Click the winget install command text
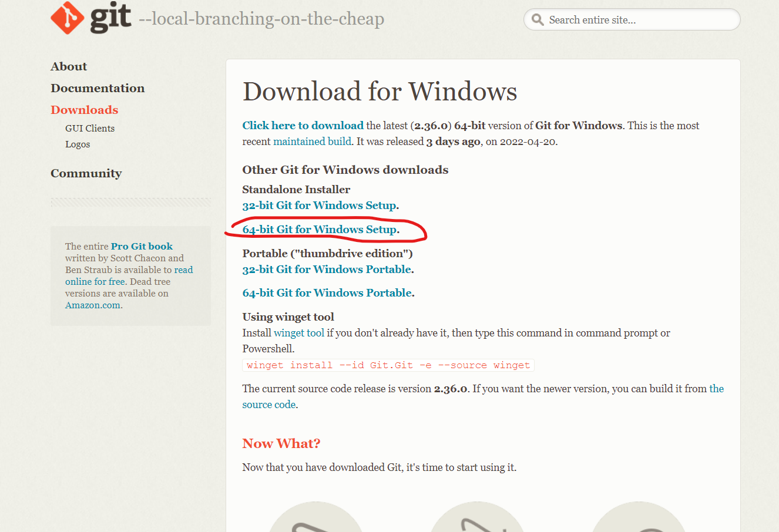The width and height of the screenshot is (779, 532). 388,365
